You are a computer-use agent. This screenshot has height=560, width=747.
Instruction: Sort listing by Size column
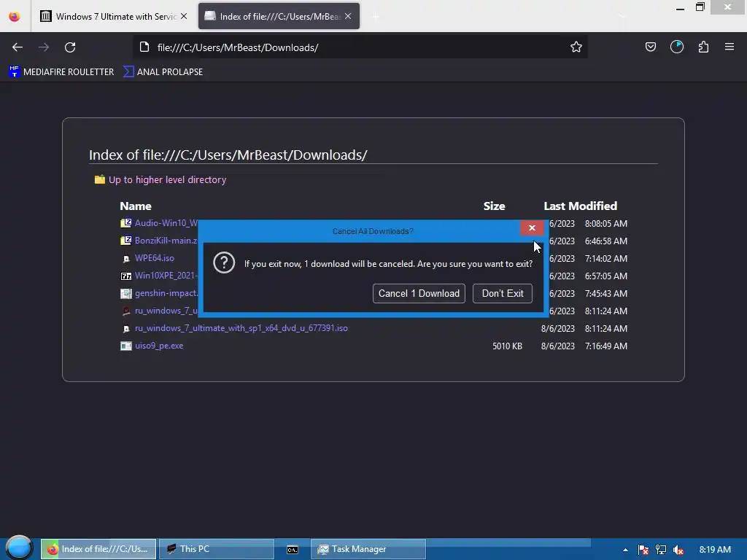[494, 206]
